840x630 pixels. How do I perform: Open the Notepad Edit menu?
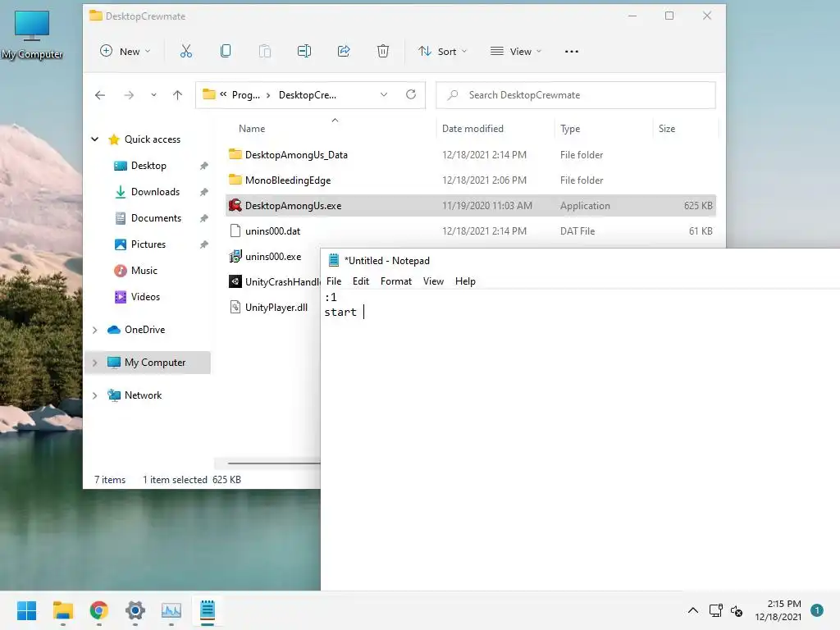[x=361, y=281]
